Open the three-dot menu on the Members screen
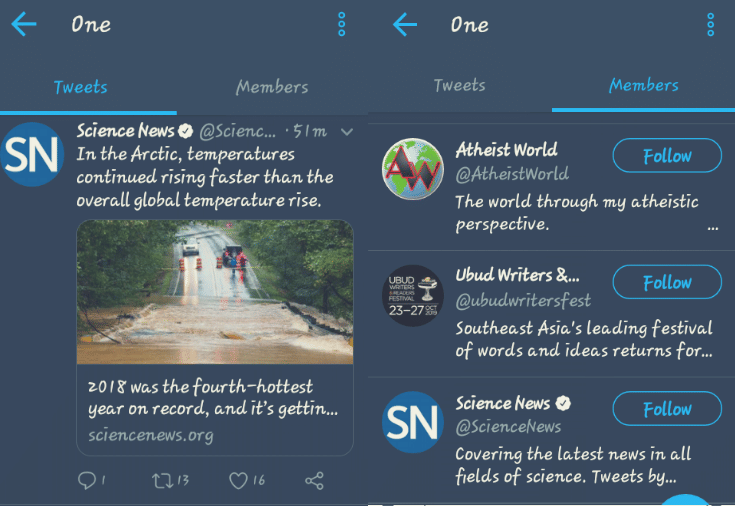This screenshot has width=735, height=506. (711, 25)
